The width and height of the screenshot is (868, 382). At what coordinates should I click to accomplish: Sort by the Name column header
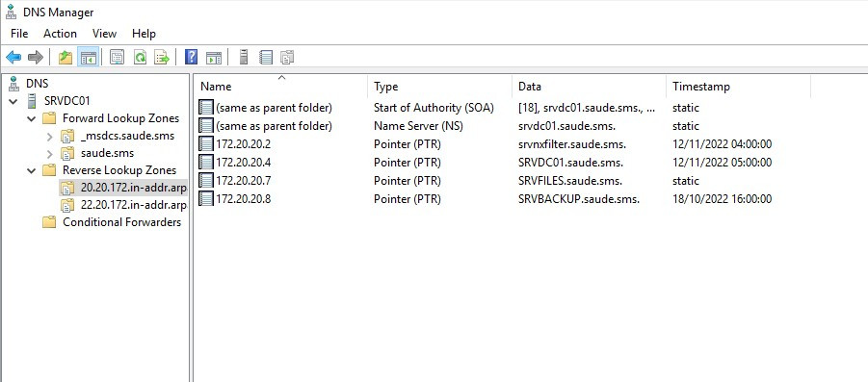[x=280, y=87]
